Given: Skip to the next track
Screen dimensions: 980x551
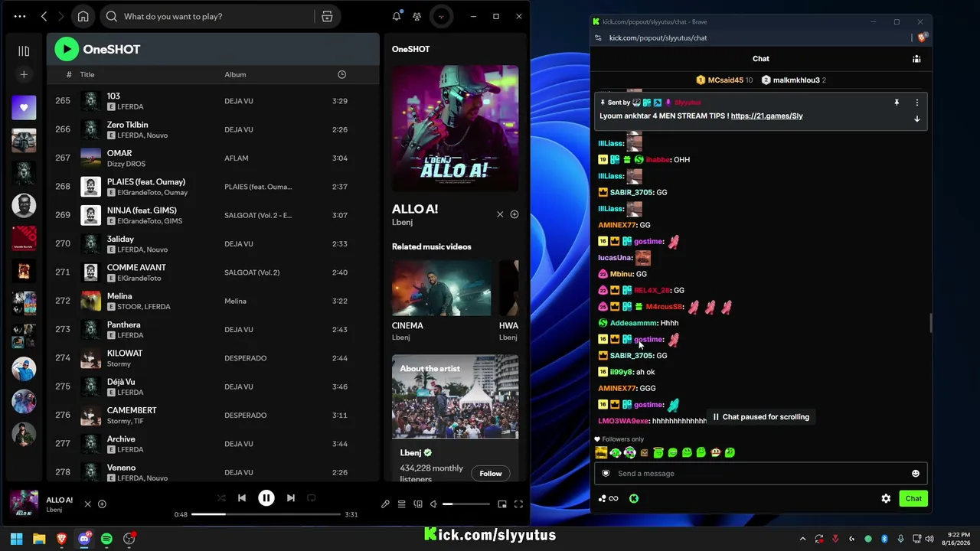Looking at the screenshot, I should point(291,498).
